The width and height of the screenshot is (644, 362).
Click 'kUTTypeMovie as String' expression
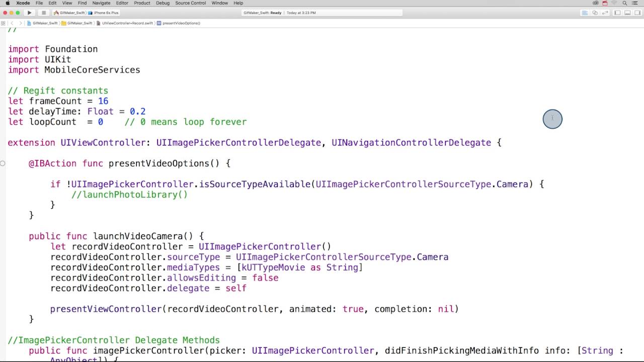[x=300, y=267]
